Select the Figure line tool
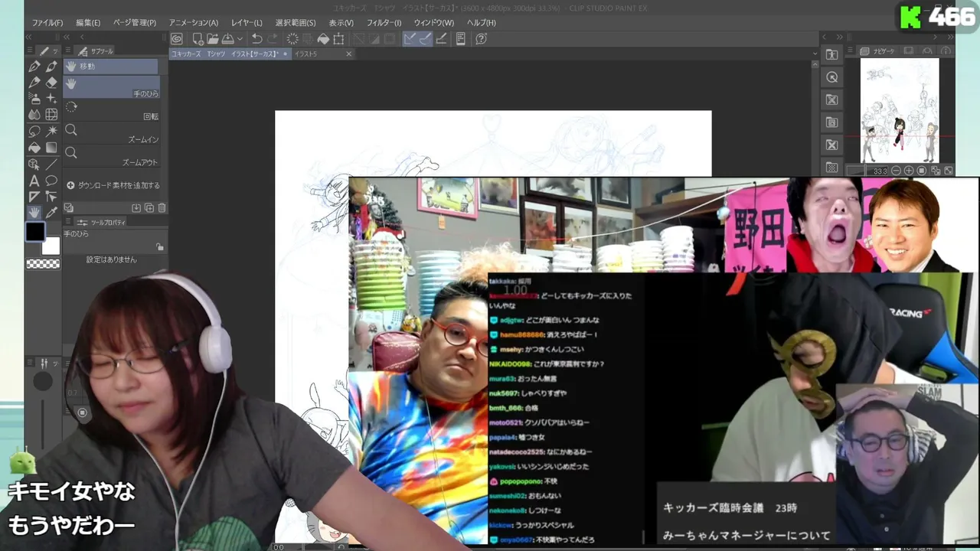Screen dimensions: 980x551 click(x=51, y=165)
